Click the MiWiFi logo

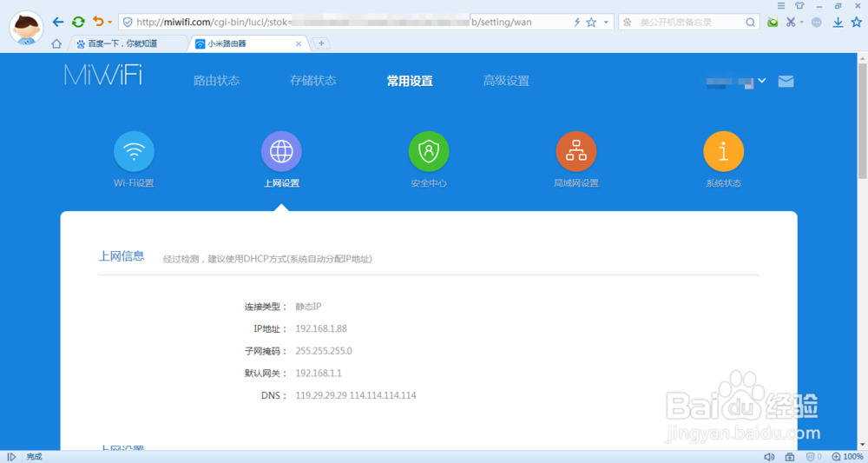(x=103, y=75)
